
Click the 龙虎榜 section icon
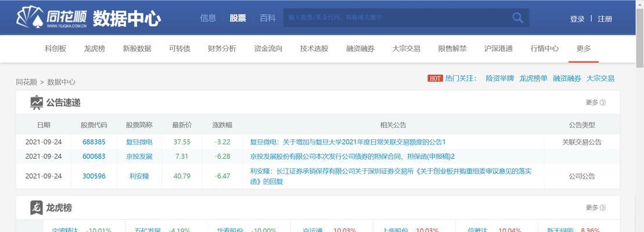[37, 208]
